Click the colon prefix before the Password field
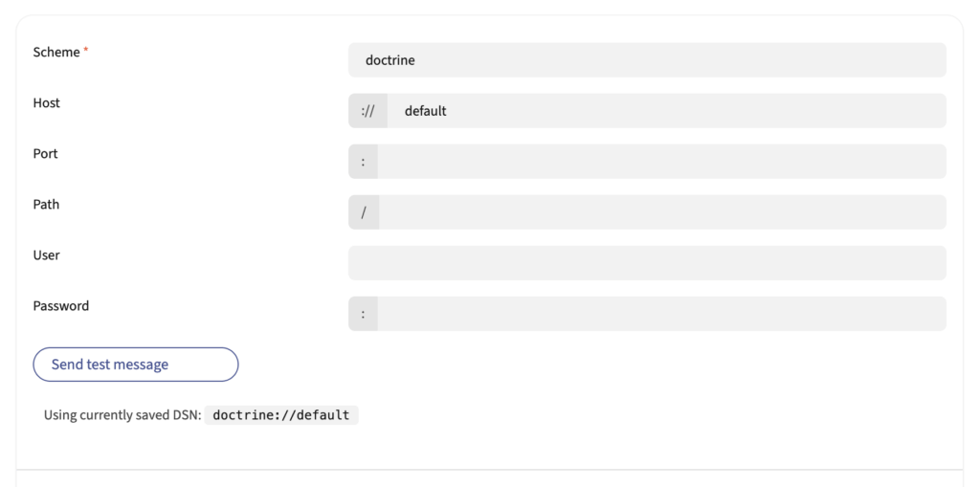The width and height of the screenshot is (980, 487). [x=363, y=314]
